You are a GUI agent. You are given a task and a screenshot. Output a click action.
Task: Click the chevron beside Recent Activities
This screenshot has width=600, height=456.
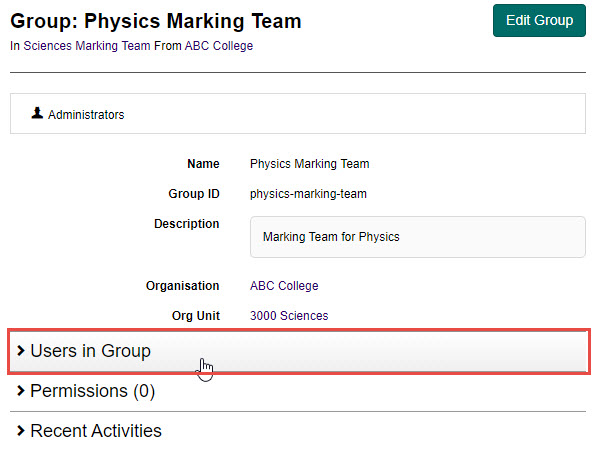click(x=20, y=431)
